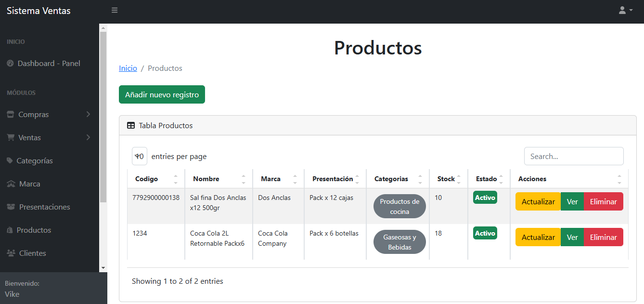644x304 pixels.
Task: Click Añadir nuevo registro button
Action: pos(162,94)
